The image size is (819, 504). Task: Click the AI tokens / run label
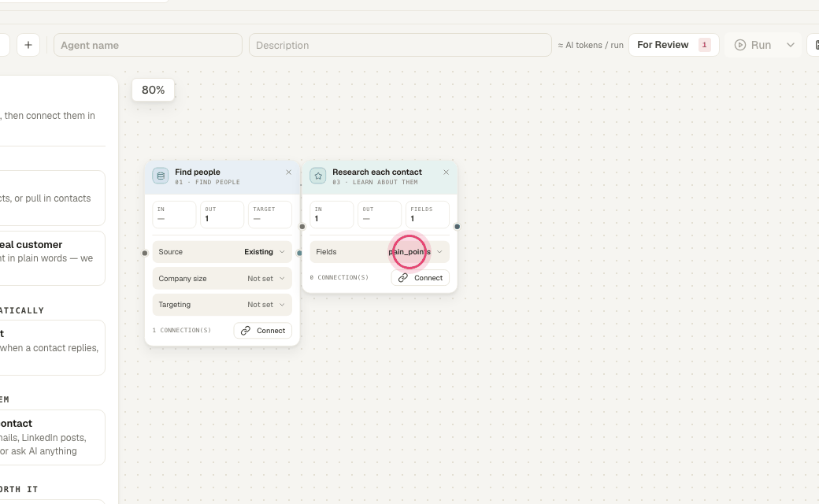591,46
